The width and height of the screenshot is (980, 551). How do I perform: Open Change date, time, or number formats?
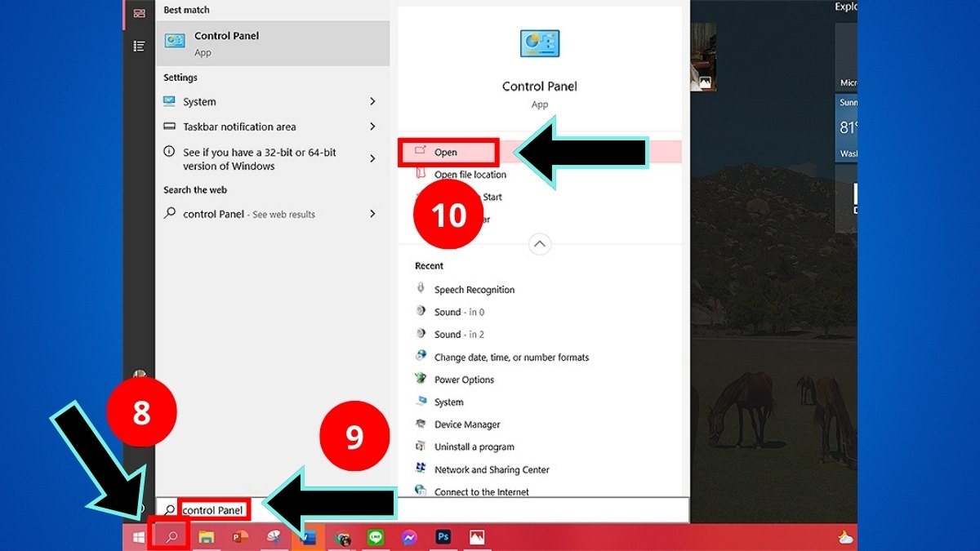(511, 358)
